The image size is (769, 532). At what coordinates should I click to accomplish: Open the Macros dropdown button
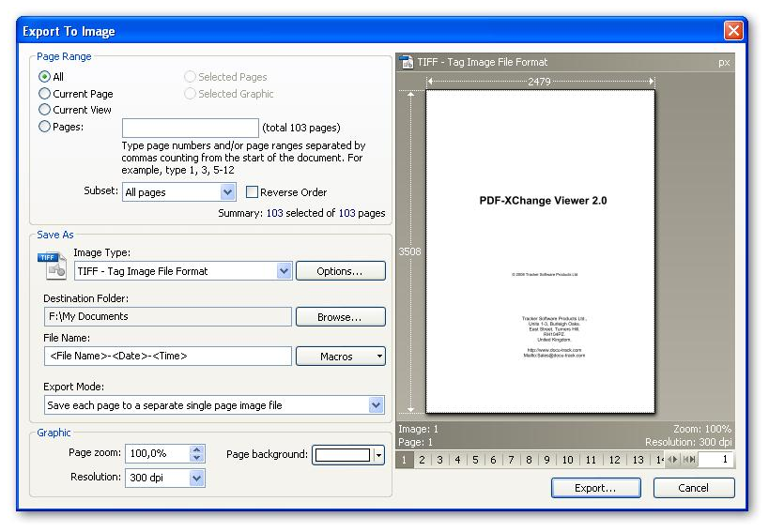[340, 357]
